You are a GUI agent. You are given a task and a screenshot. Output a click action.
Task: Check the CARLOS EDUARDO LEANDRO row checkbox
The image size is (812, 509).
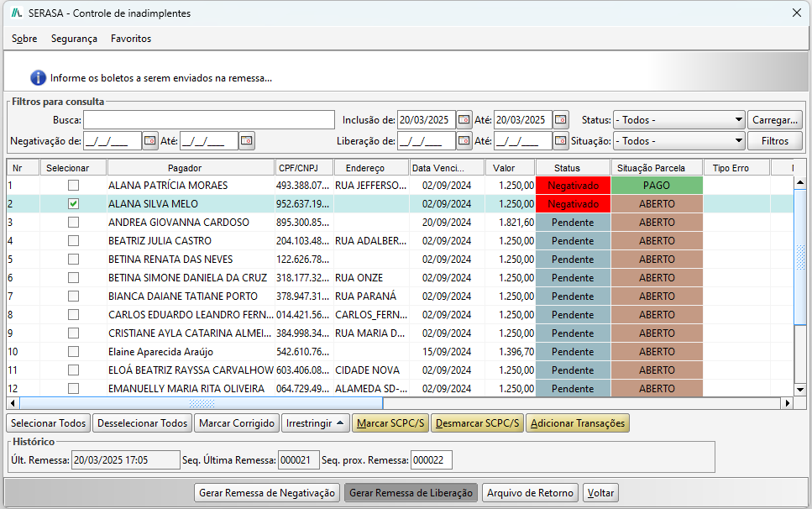click(74, 314)
